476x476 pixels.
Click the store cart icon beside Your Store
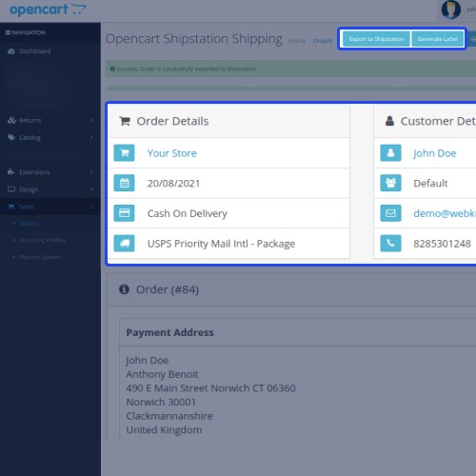[x=124, y=153]
